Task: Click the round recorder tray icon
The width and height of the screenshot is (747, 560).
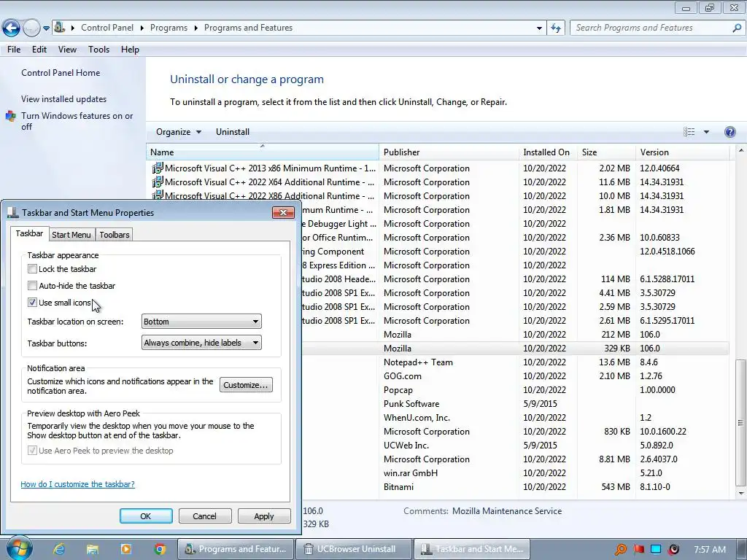Action: pos(673,550)
